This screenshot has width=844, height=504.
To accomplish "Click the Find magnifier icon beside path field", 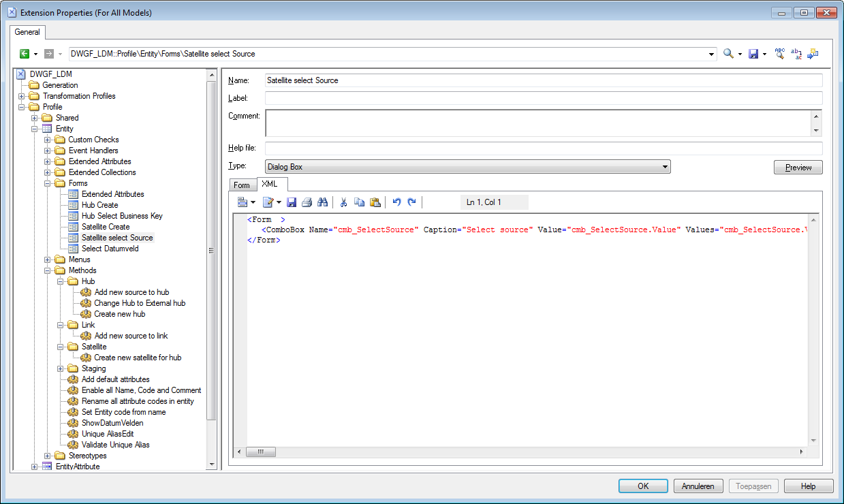I will click(x=728, y=54).
